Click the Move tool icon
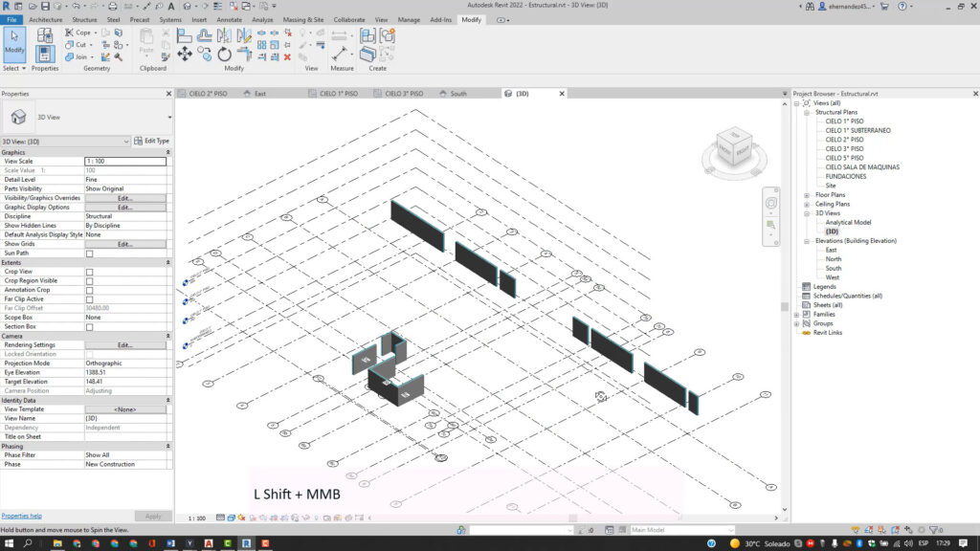 [x=185, y=55]
